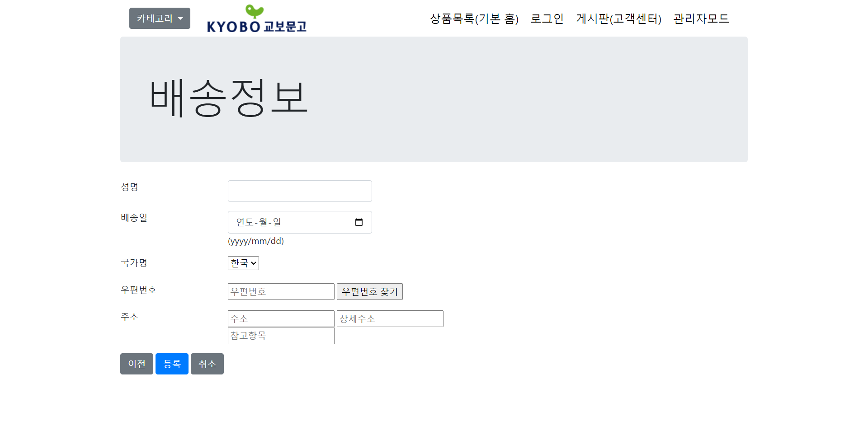Viewport: 868px width, 421px height.
Task: Click the 이전 button
Action: (x=137, y=364)
